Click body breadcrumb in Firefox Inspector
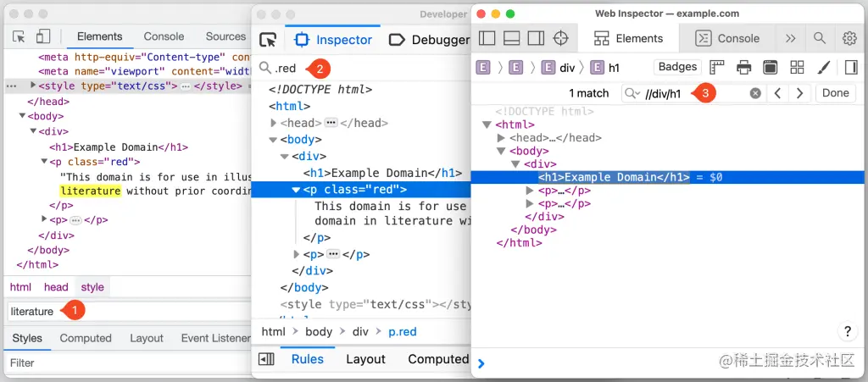The image size is (868, 382). pos(319,332)
